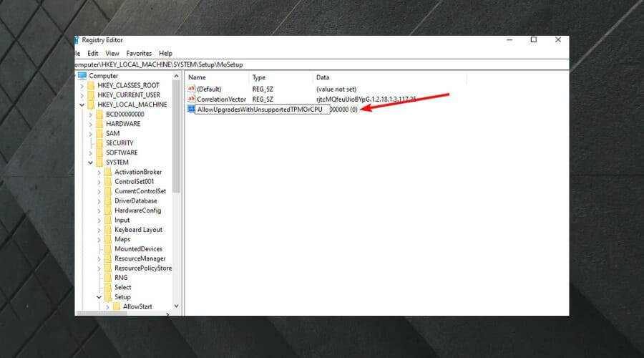The image size is (644, 358).
Task: Open the Help menu
Action: click(x=166, y=53)
